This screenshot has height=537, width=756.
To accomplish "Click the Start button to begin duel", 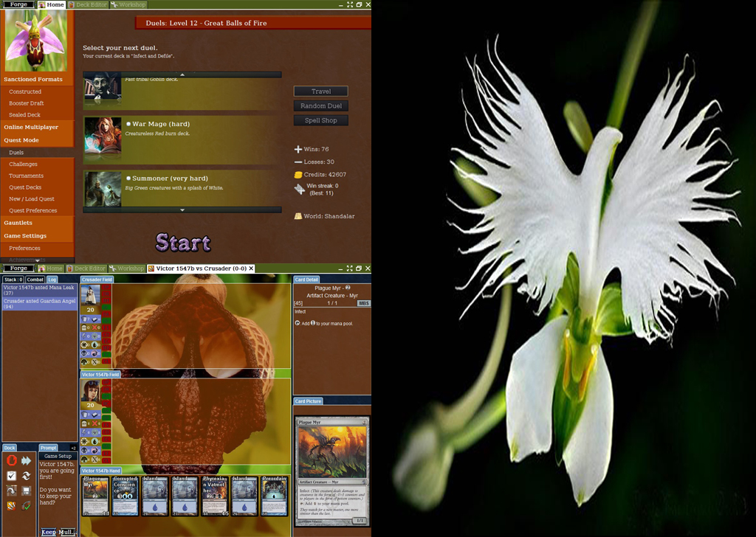I will pyautogui.click(x=183, y=242).
